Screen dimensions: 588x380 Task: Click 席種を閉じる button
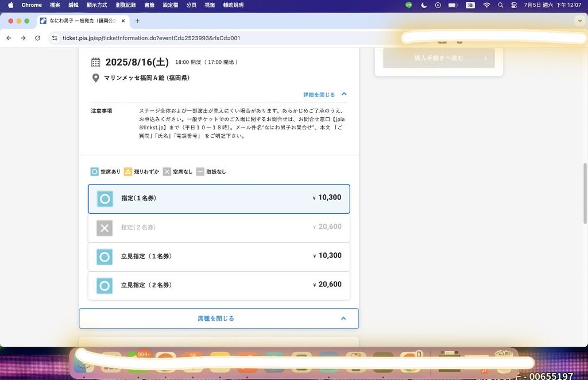pyautogui.click(x=219, y=318)
